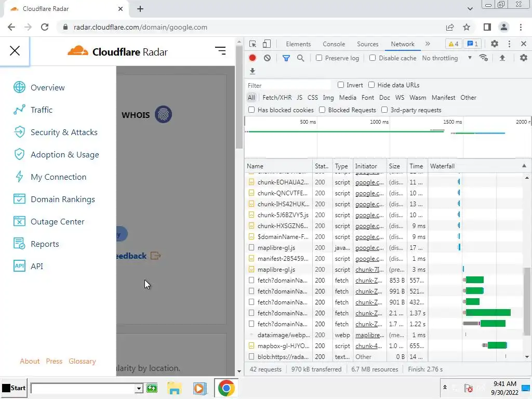The width and height of the screenshot is (532, 399).
Task: Open media player taskbar icon
Action: 200,388
